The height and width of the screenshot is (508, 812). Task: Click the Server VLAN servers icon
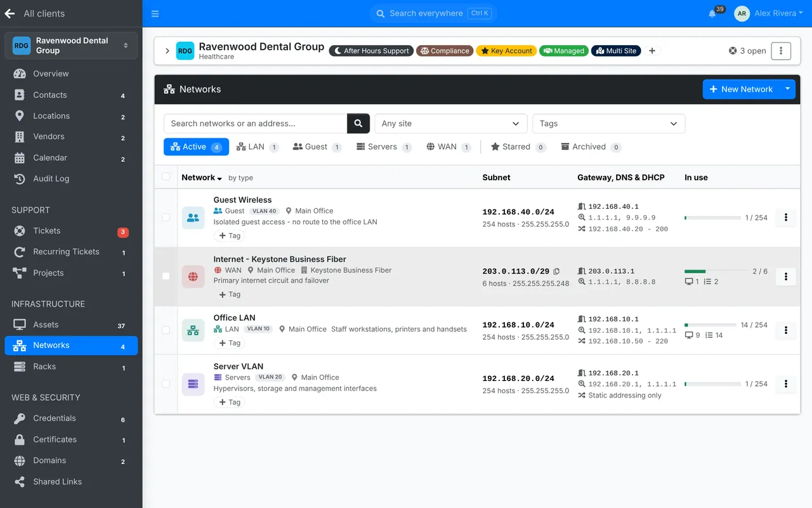point(193,384)
